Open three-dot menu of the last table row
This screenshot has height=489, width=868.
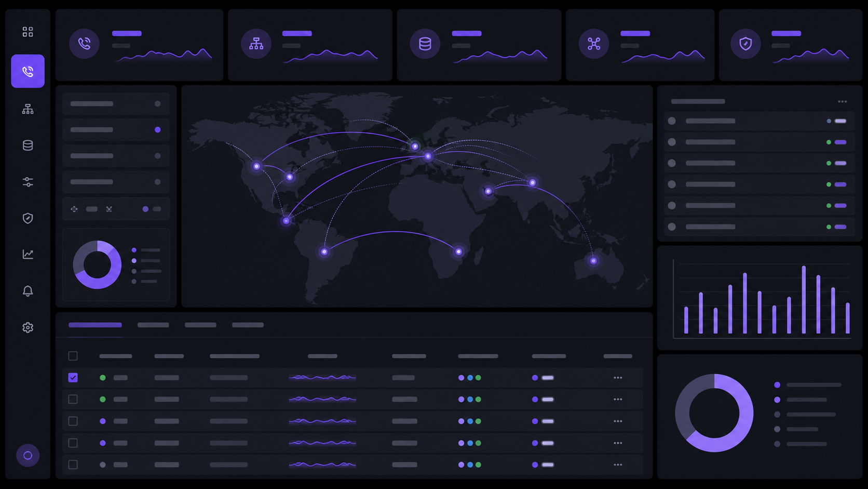click(x=618, y=465)
